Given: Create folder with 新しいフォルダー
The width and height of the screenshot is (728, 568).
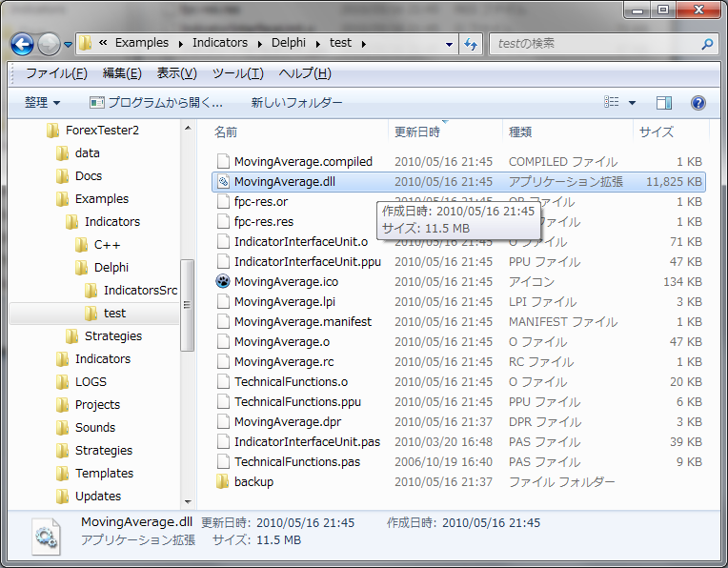Looking at the screenshot, I should coord(296,102).
